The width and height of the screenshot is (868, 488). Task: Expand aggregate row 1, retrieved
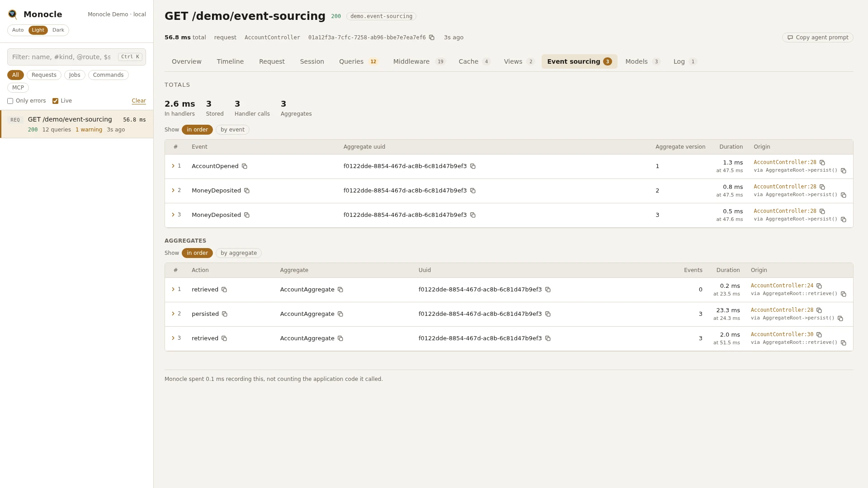pyautogui.click(x=173, y=289)
